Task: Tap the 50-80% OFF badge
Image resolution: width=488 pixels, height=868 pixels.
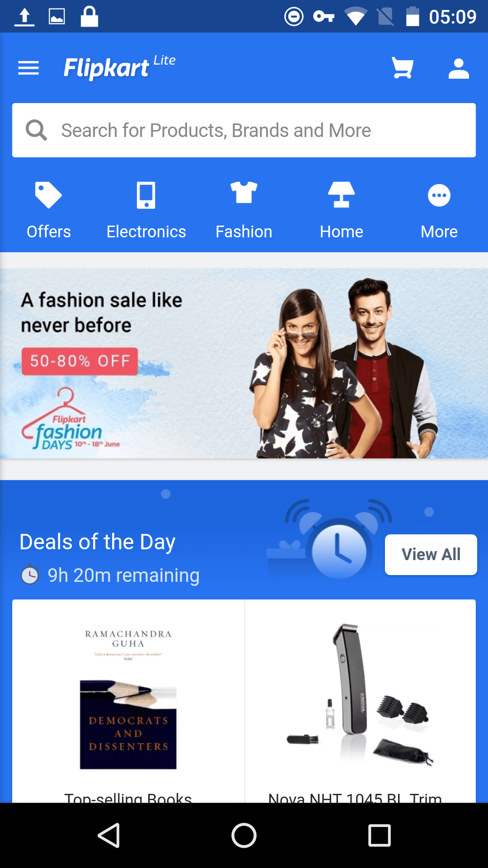Action: point(80,361)
